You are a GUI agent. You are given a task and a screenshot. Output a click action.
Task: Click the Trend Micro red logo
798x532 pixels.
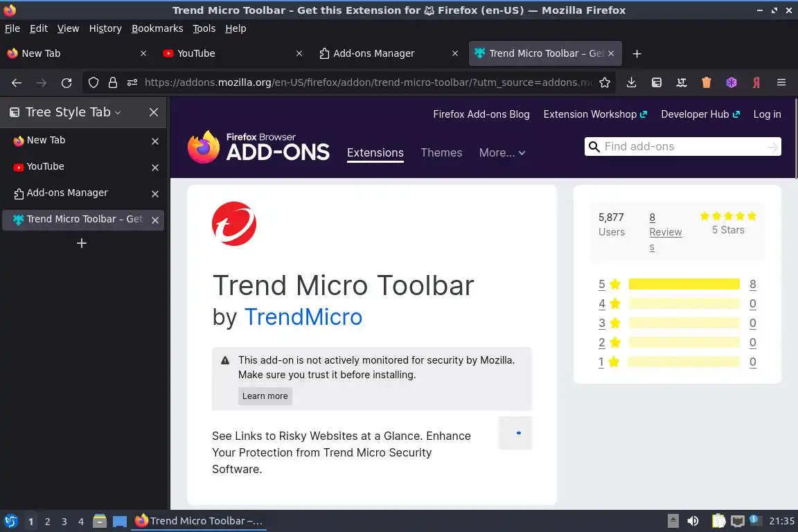point(234,224)
